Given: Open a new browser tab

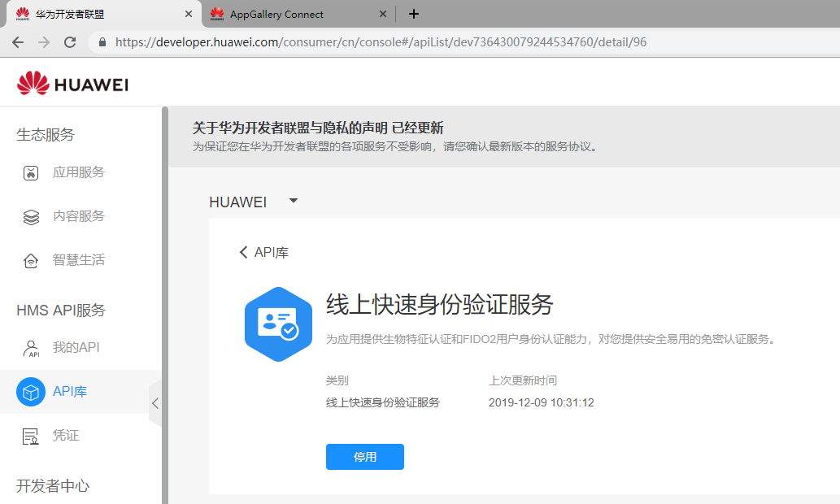Looking at the screenshot, I should point(414,14).
